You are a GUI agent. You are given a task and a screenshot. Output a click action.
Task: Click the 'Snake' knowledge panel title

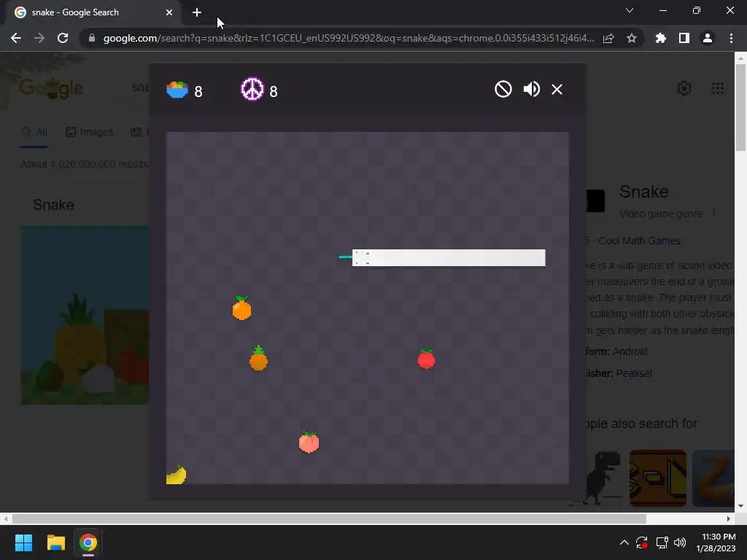pos(643,192)
